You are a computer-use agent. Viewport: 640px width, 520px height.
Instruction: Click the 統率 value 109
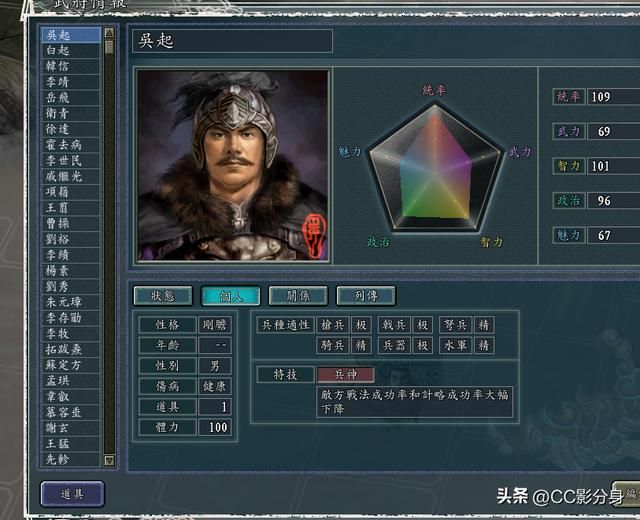point(613,97)
